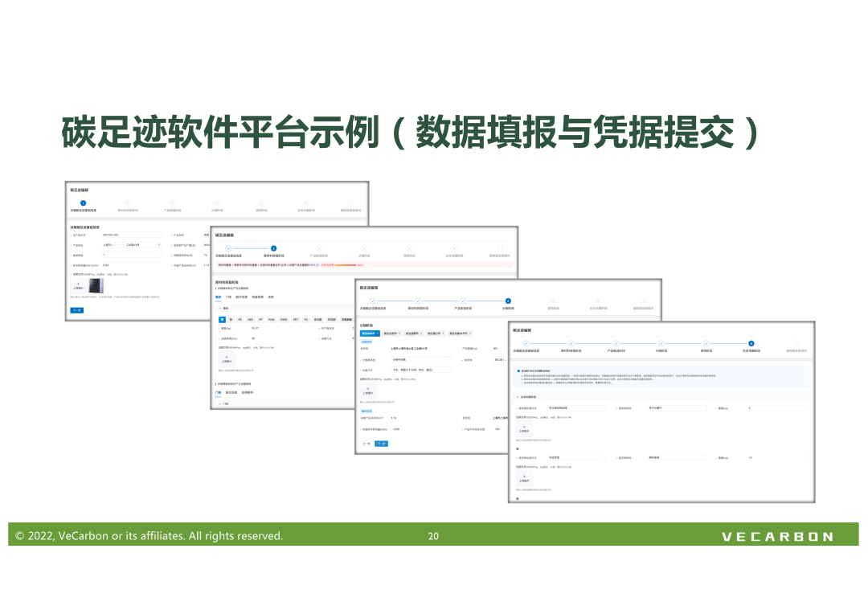
Task: Open the 运输方式 dropdown in step 4 window
Action: 422,370
